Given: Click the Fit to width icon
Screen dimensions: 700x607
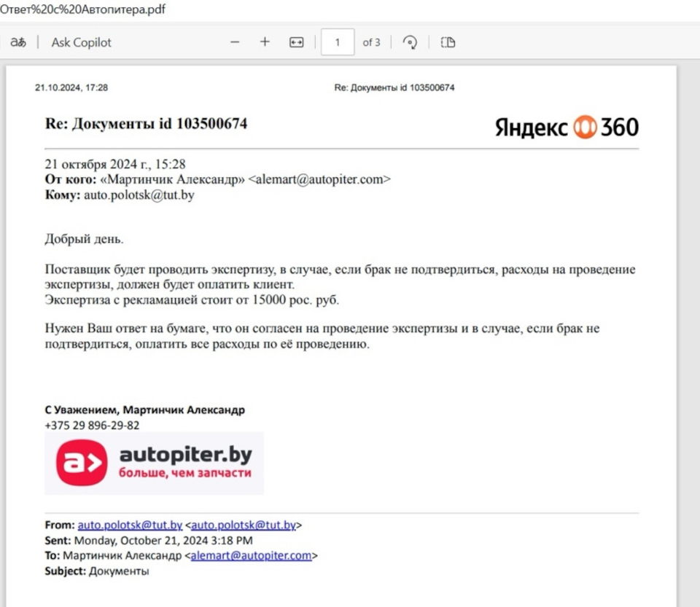Looking at the screenshot, I should (297, 42).
